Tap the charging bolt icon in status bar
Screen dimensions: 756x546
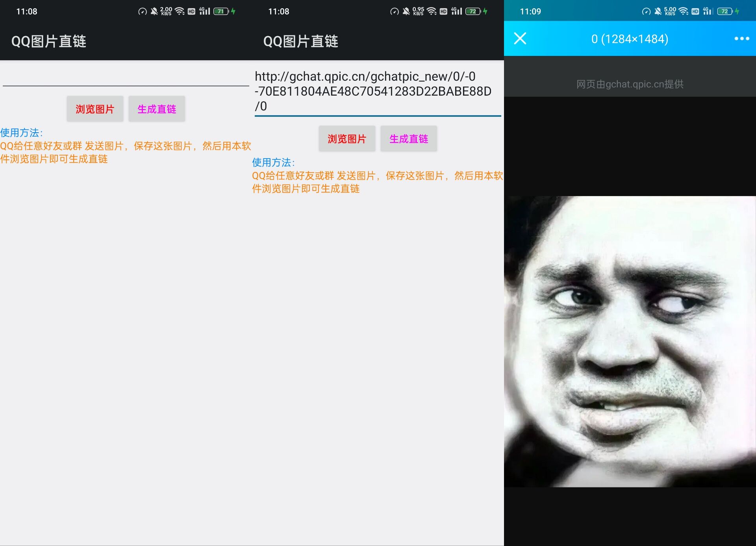(x=737, y=11)
